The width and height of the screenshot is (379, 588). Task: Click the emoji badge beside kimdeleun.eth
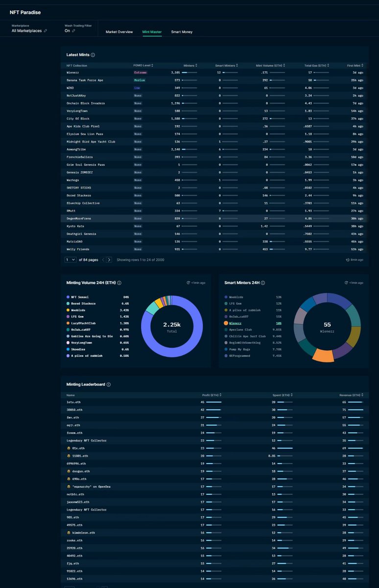point(69,532)
